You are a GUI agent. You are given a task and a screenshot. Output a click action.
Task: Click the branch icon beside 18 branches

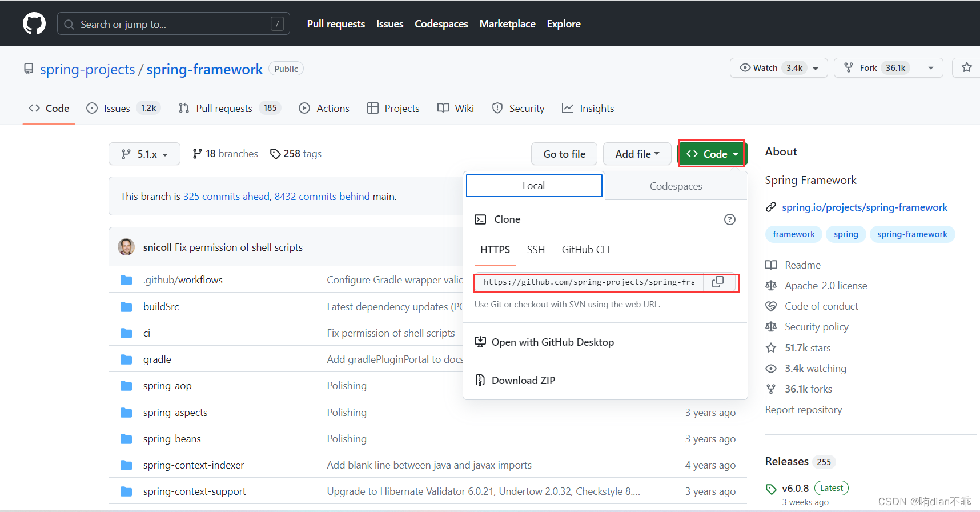tap(197, 154)
